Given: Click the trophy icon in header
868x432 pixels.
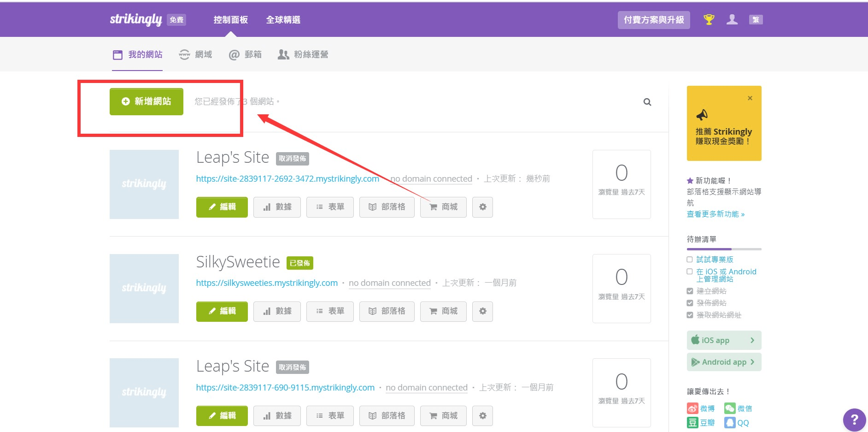Looking at the screenshot, I should pos(709,20).
